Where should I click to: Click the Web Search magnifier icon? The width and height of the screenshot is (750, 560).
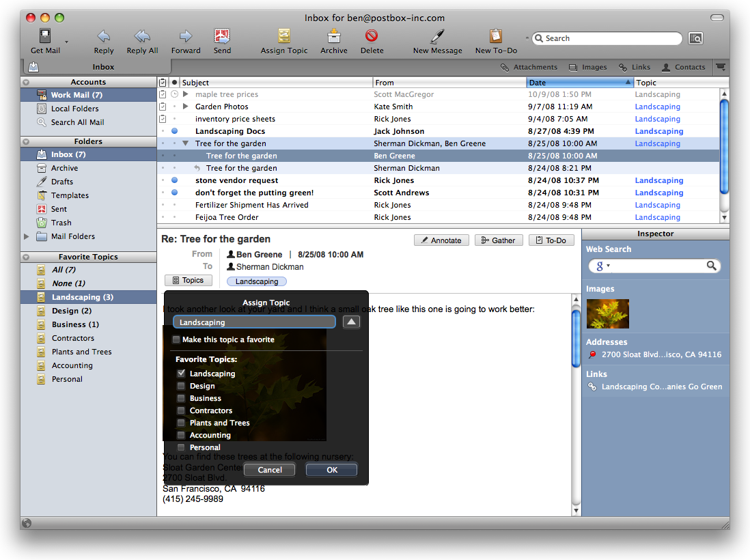point(711,266)
